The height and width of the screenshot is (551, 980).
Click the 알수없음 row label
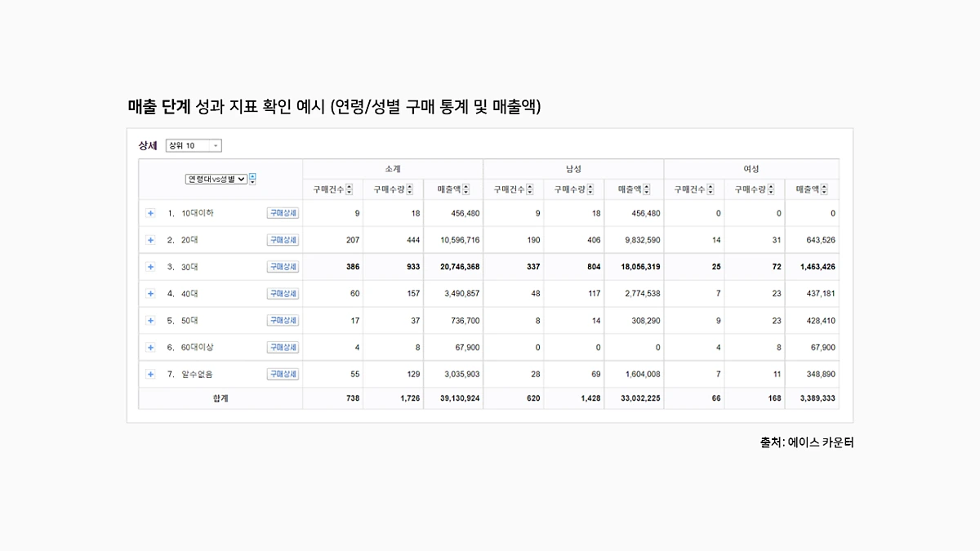197,375
